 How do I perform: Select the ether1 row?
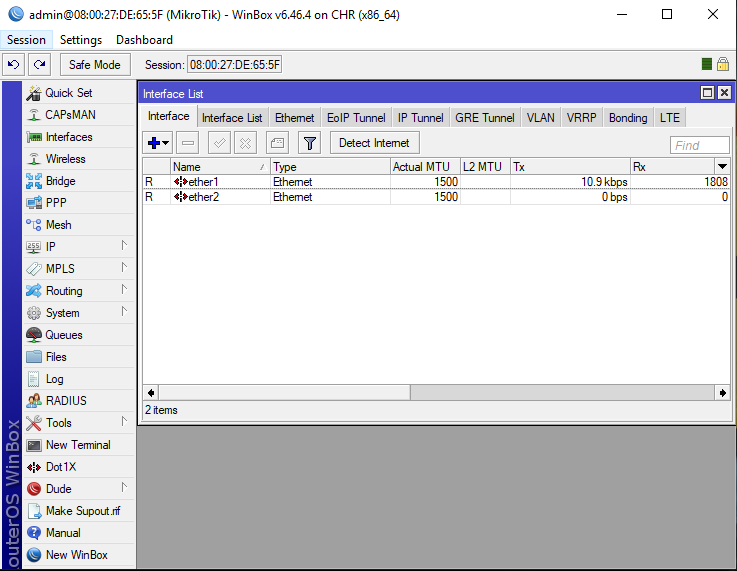pyautogui.click(x=436, y=182)
